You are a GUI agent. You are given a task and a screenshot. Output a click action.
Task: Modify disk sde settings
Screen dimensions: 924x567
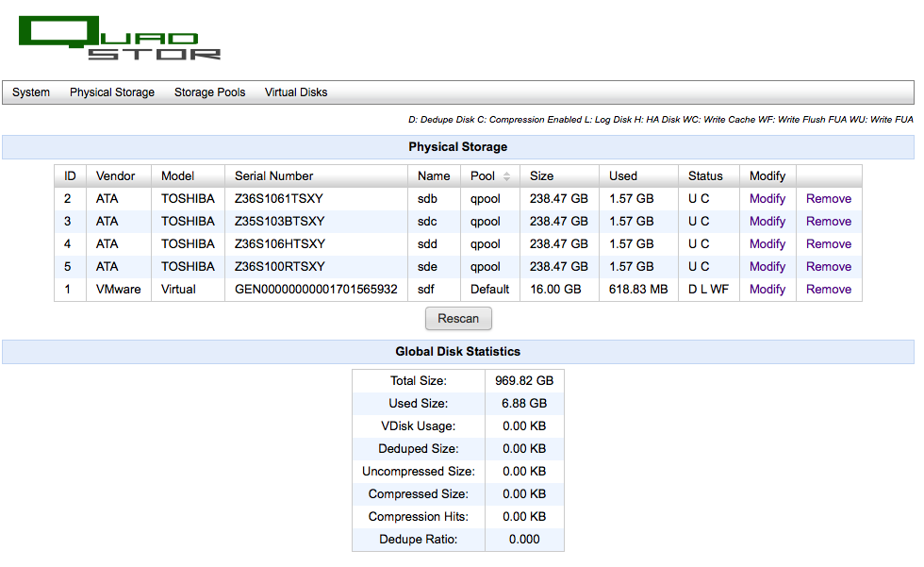click(767, 266)
